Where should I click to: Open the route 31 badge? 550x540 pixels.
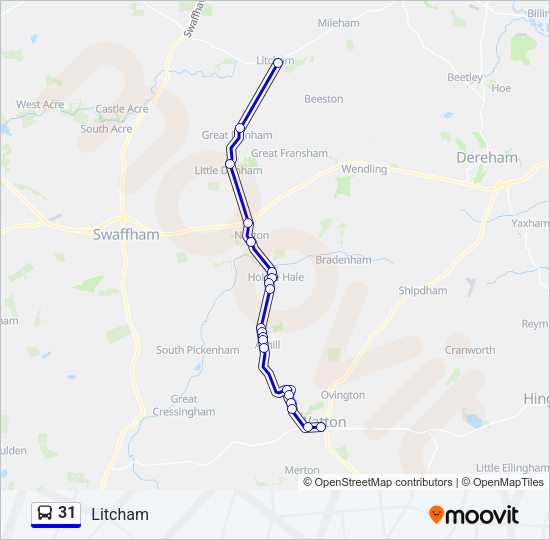pyautogui.click(x=56, y=515)
